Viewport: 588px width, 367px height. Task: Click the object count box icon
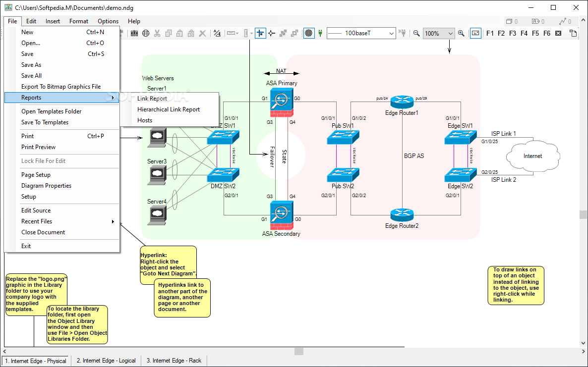click(x=509, y=21)
